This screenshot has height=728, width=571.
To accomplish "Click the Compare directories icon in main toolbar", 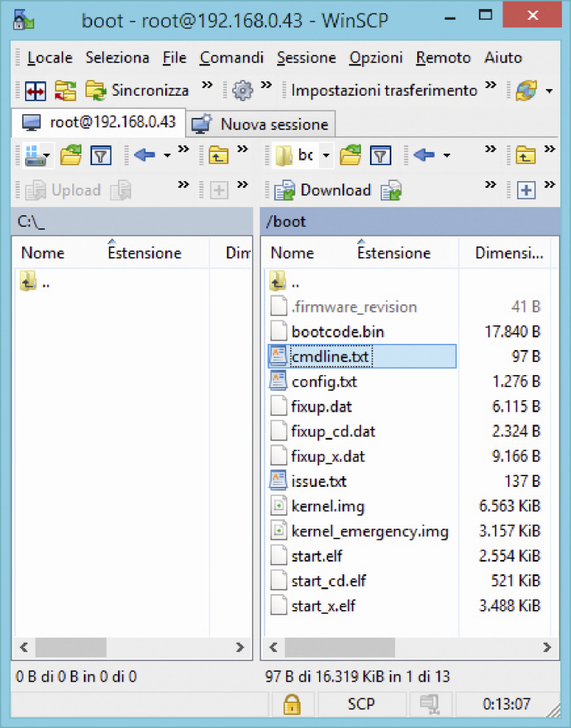I will click(x=36, y=91).
